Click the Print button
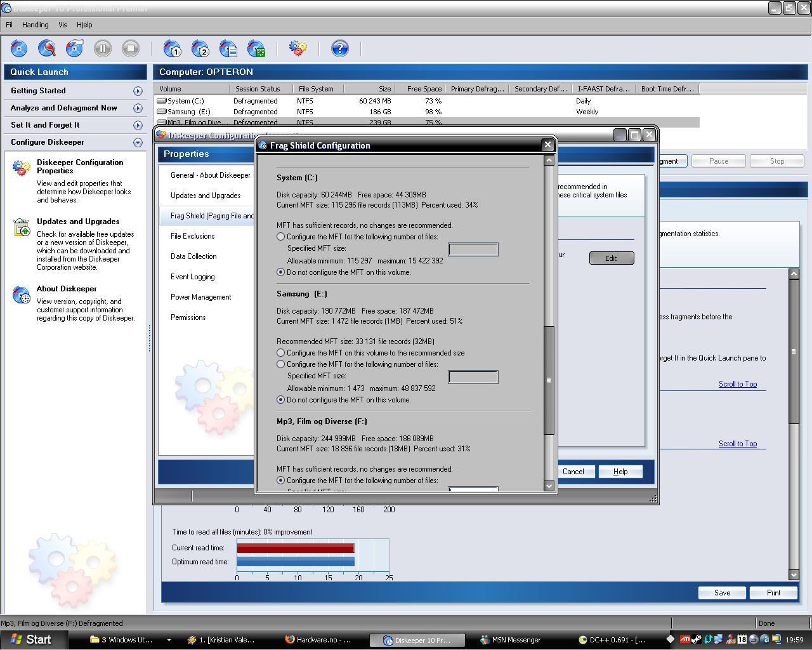812x650 pixels. [x=773, y=593]
